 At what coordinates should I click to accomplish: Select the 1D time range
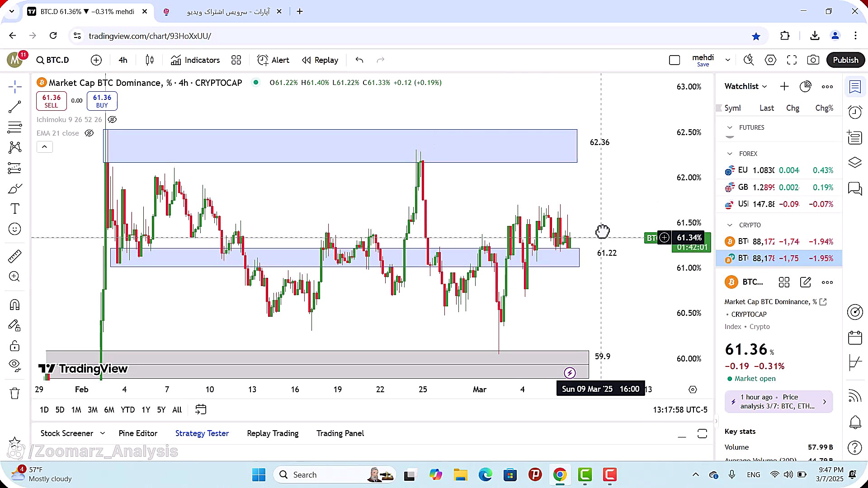44,410
